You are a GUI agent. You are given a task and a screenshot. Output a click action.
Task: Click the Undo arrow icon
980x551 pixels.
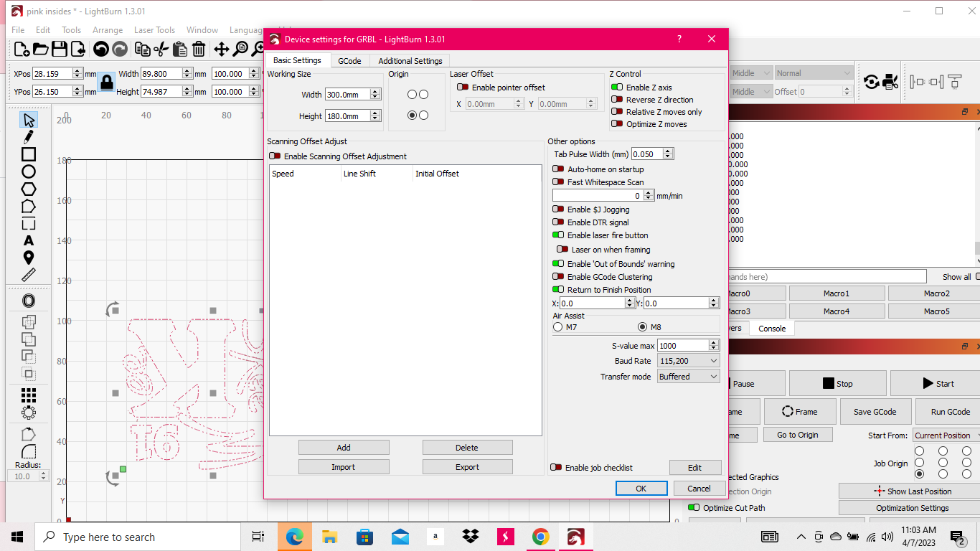click(x=100, y=49)
